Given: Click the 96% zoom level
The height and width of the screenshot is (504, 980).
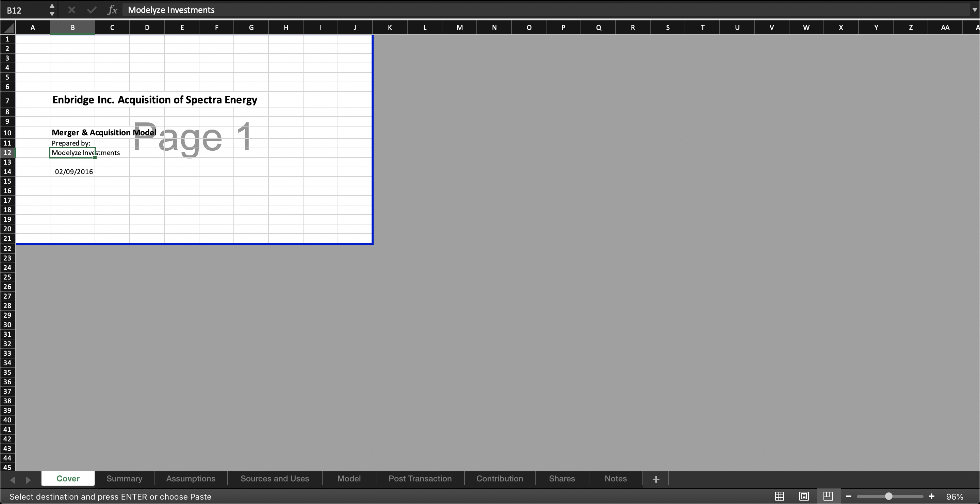Looking at the screenshot, I should (x=954, y=497).
